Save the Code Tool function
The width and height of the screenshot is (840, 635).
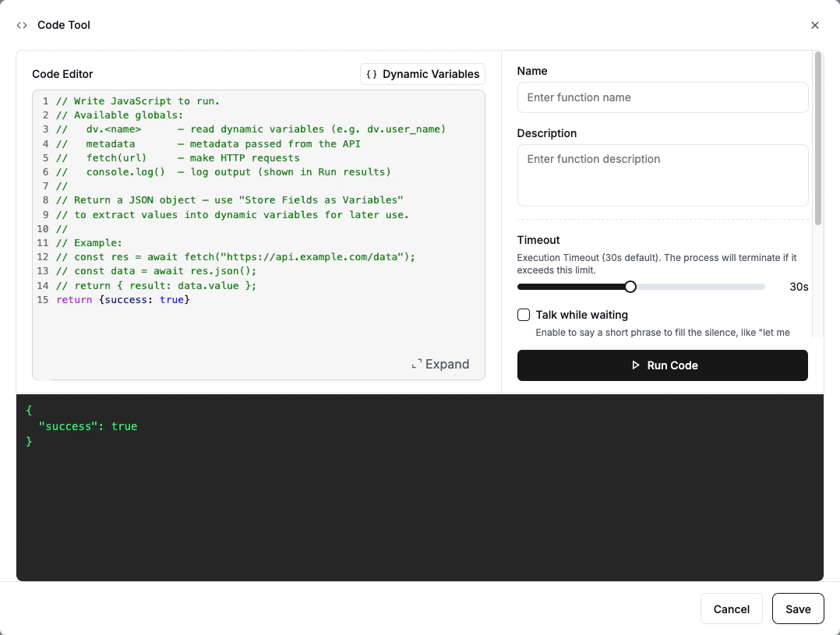click(x=798, y=609)
